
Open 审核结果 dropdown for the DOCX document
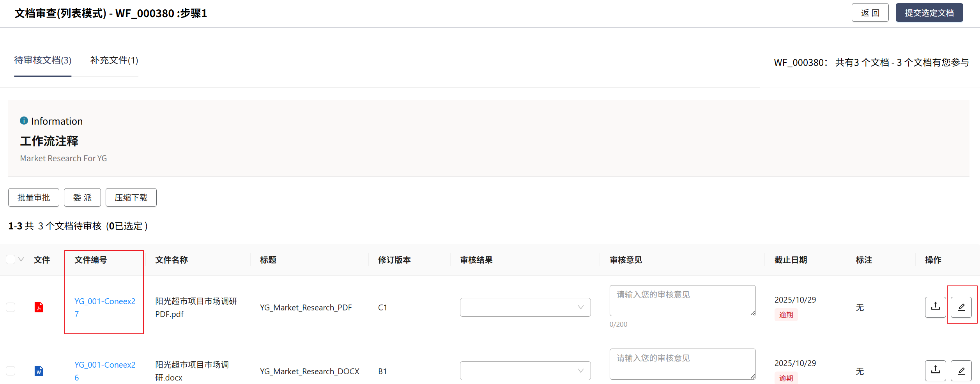tap(525, 371)
